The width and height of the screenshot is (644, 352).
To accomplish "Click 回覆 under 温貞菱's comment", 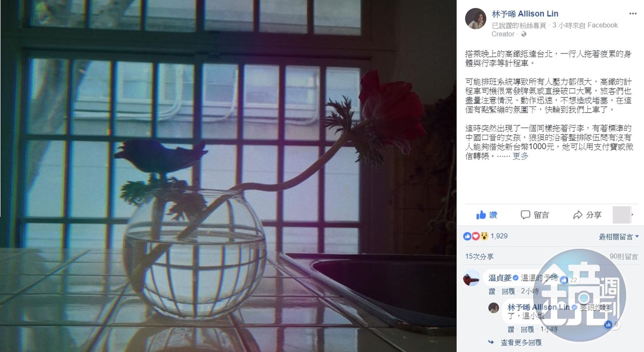I will click(508, 291).
